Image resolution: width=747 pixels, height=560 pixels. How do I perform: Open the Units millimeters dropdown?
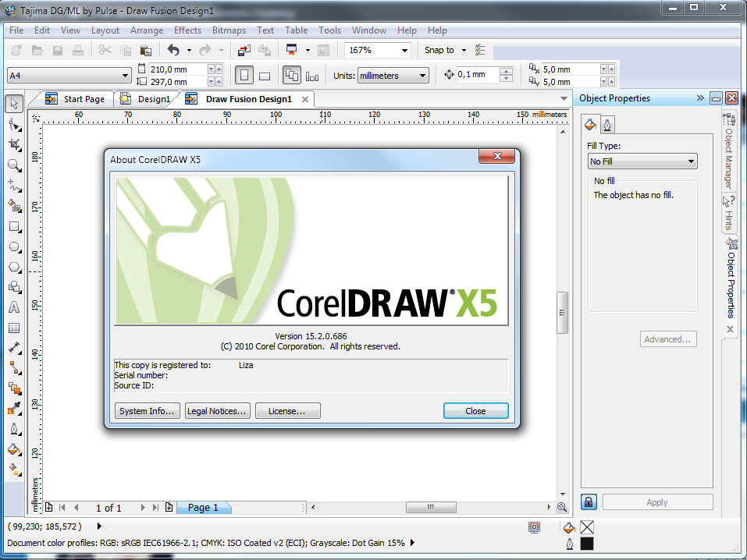[x=422, y=75]
